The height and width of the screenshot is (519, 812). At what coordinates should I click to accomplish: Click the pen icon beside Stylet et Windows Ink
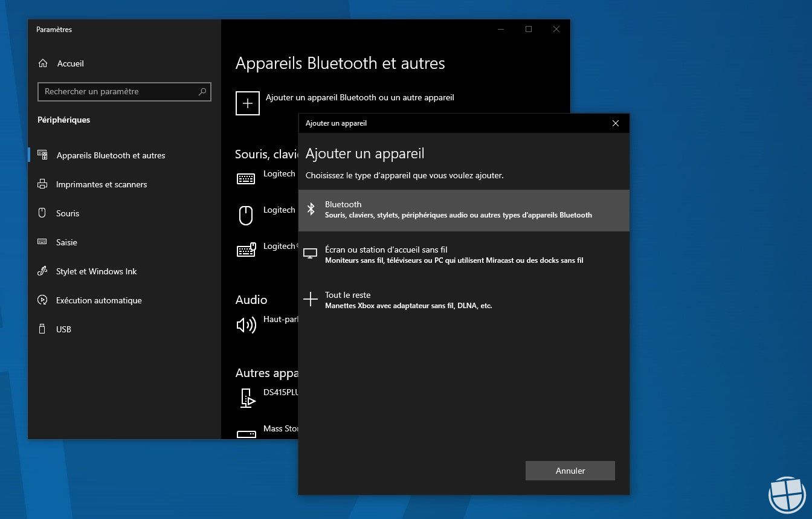point(42,271)
